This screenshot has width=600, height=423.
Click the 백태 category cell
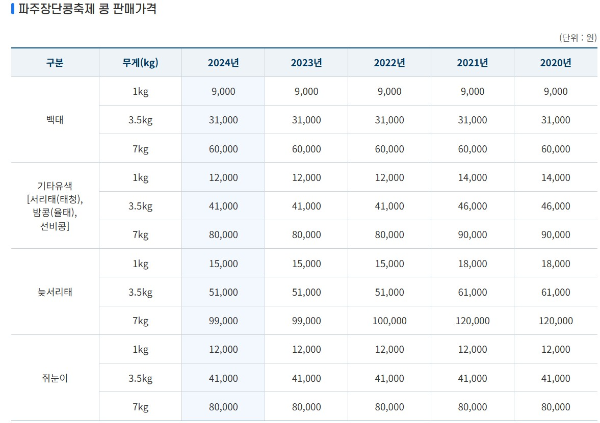click(55, 120)
